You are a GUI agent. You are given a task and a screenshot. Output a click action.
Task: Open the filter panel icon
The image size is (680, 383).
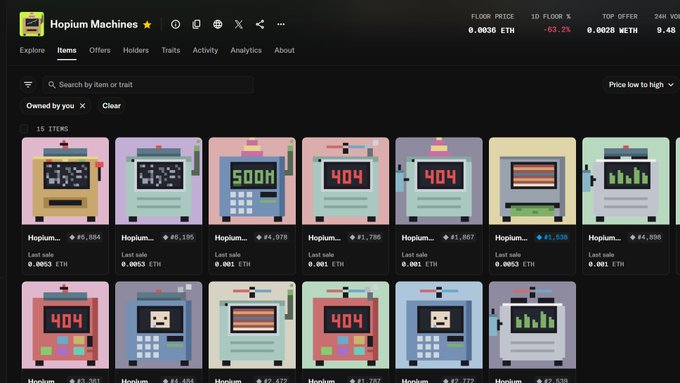click(28, 85)
